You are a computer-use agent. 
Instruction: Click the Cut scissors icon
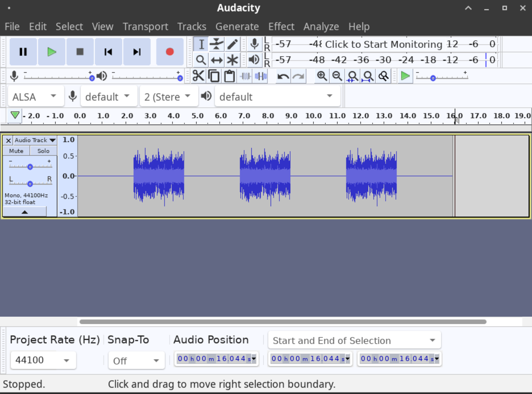click(198, 76)
